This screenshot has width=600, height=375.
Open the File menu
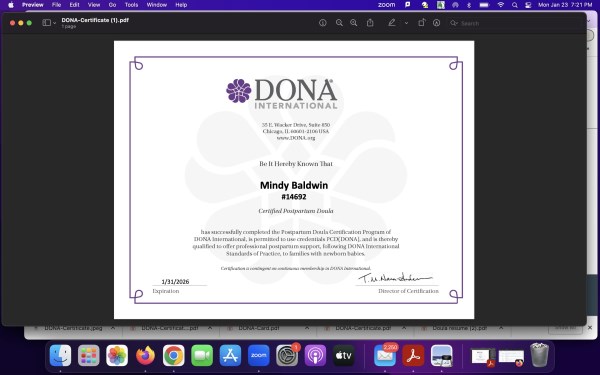pos(56,5)
